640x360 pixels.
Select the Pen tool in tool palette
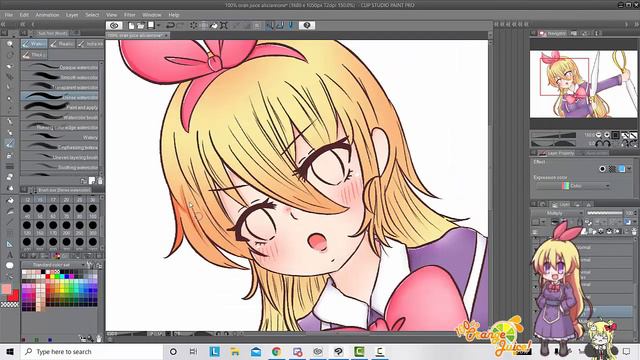tap(10, 121)
